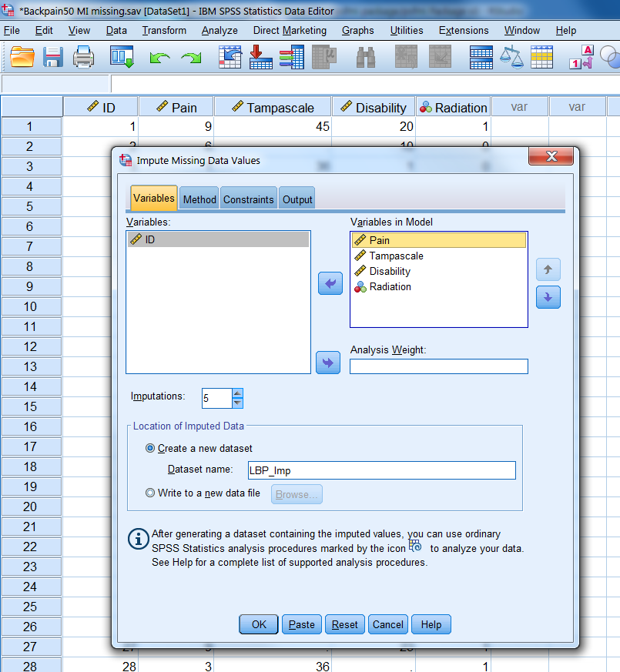Click the Weight Cases scales icon

pos(511,57)
